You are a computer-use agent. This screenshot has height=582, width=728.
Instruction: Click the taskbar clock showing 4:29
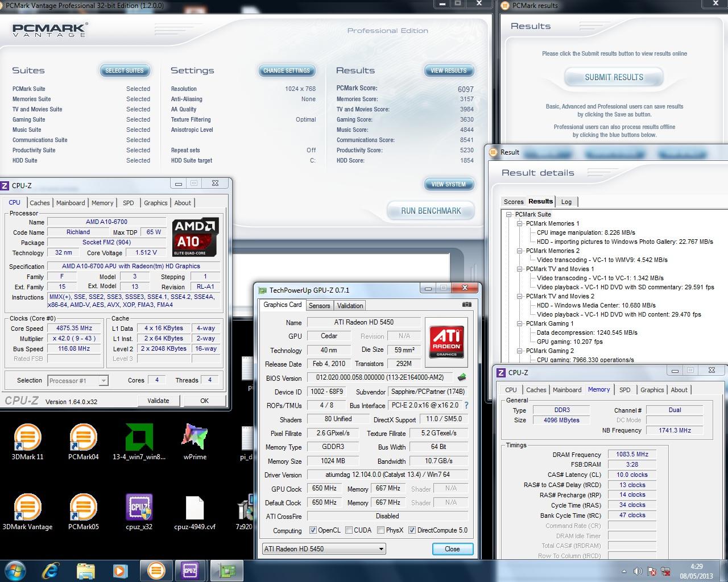pos(696,571)
